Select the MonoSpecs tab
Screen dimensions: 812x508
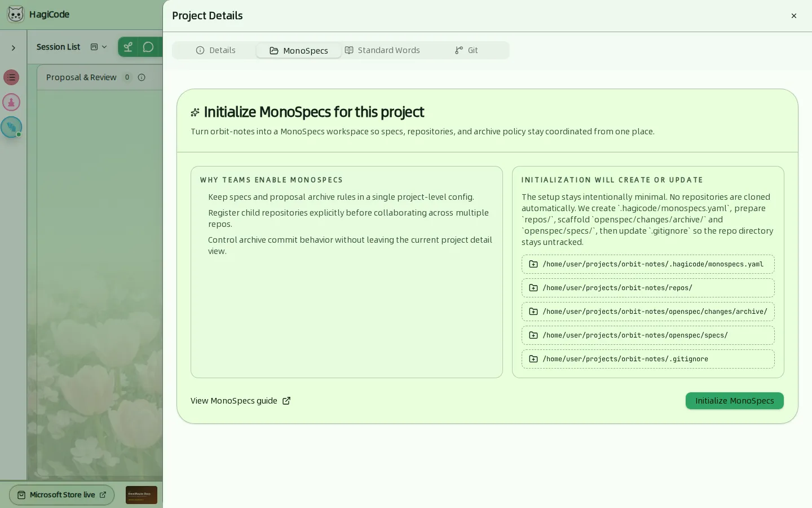299,50
